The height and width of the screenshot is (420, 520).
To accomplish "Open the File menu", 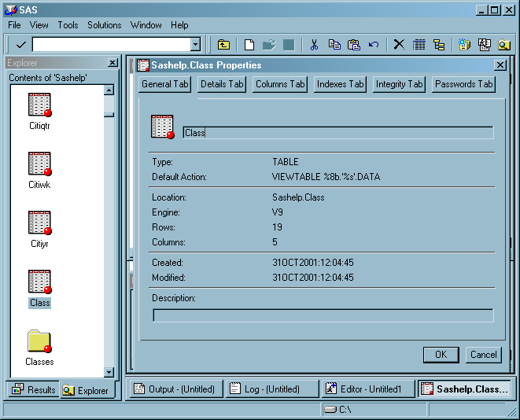I will [x=14, y=25].
